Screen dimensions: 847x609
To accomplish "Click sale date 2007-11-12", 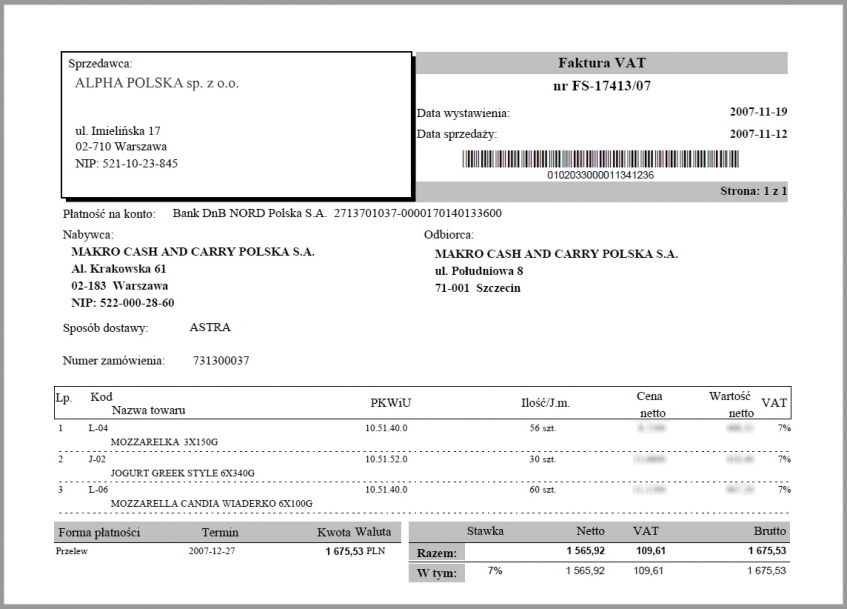I will click(x=758, y=134).
